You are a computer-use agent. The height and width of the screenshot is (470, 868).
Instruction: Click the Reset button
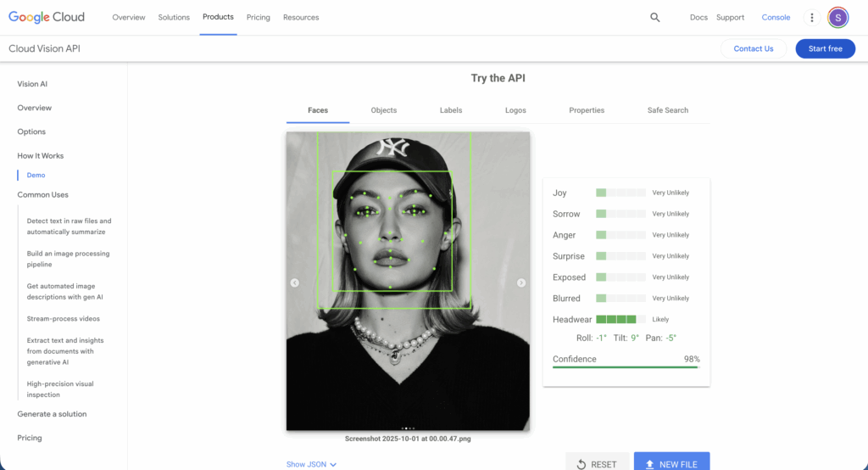click(x=597, y=464)
